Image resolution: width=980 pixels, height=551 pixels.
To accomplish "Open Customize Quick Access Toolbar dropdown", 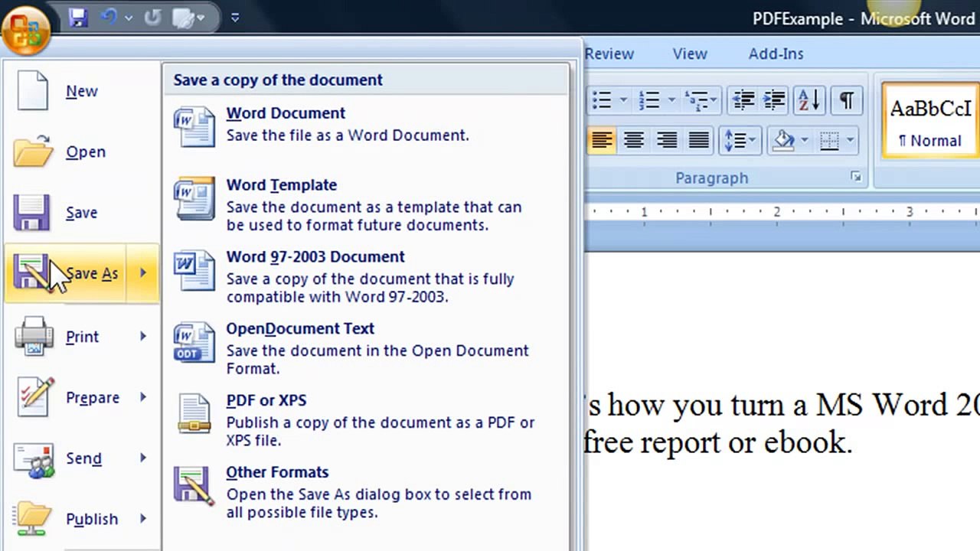I will [x=235, y=18].
